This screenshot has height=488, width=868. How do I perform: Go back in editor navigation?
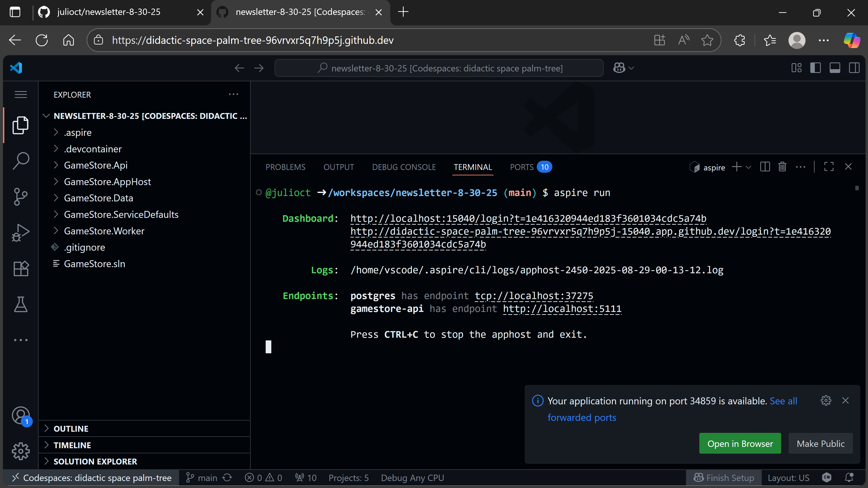pos(239,68)
